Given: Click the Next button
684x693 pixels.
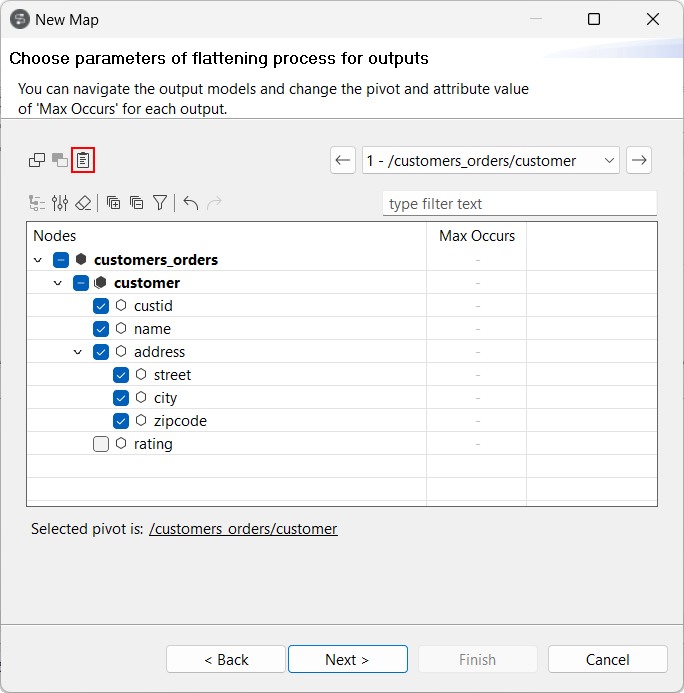Looking at the screenshot, I should click(347, 659).
